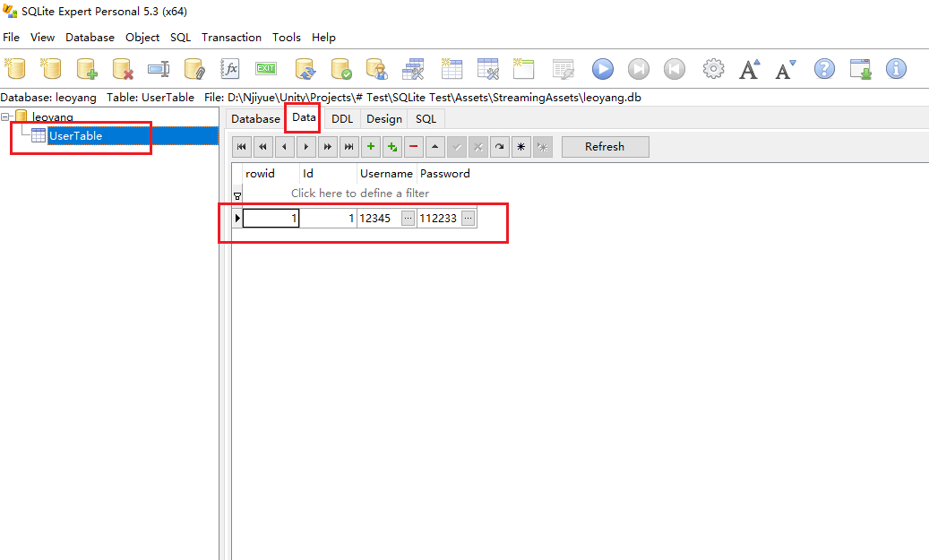Viewport: 929px width, 560px height.
Task: Open the Tools menu
Action: (286, 38)
